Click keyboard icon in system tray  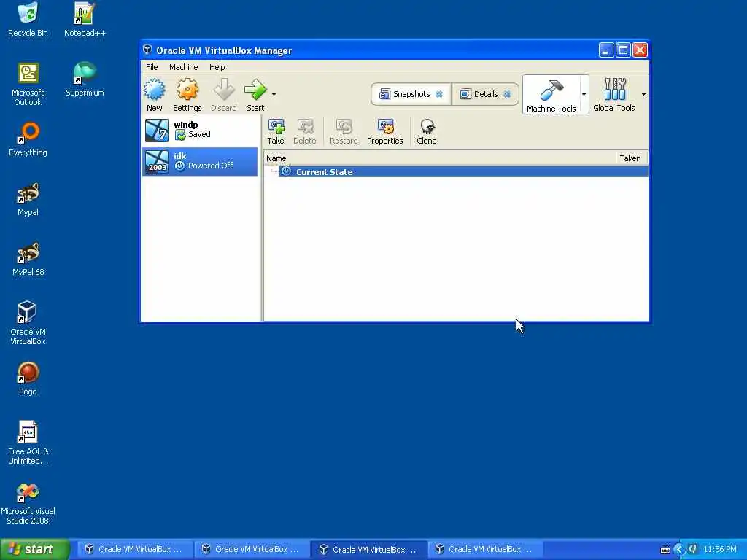pos(665,550)
